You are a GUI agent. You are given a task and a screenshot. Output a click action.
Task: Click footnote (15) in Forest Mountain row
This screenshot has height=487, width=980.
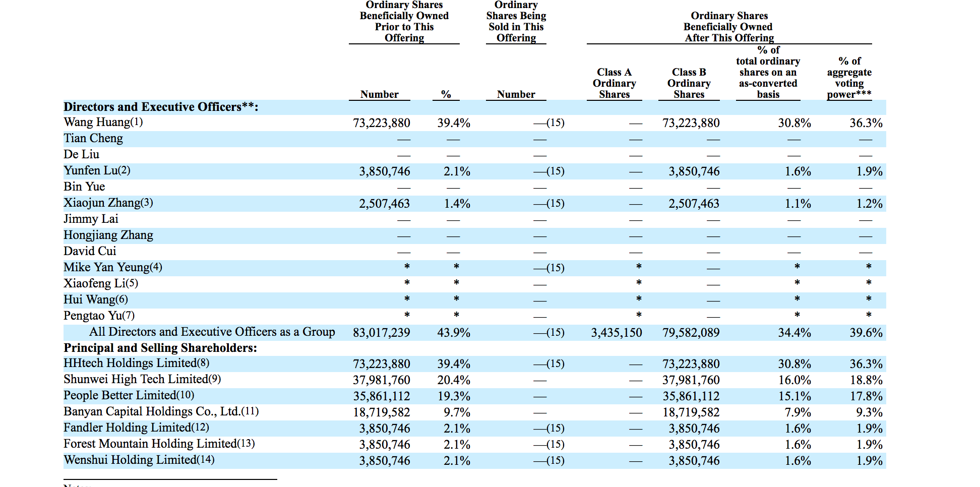(556, 444)
